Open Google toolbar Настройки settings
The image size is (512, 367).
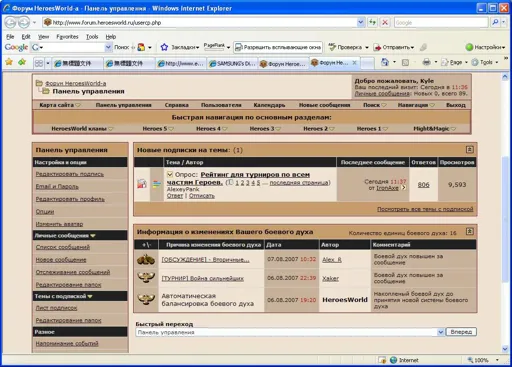(x=485, y=47)
